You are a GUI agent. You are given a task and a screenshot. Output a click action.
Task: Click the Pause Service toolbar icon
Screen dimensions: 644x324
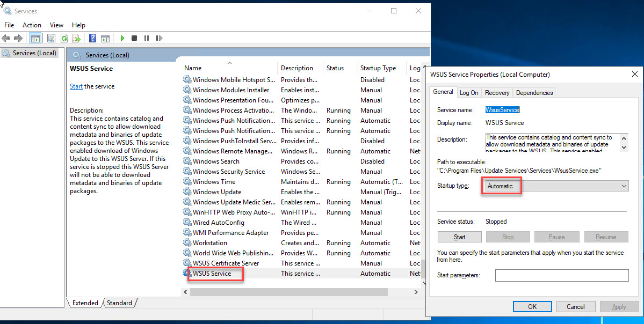click(147, 38)
